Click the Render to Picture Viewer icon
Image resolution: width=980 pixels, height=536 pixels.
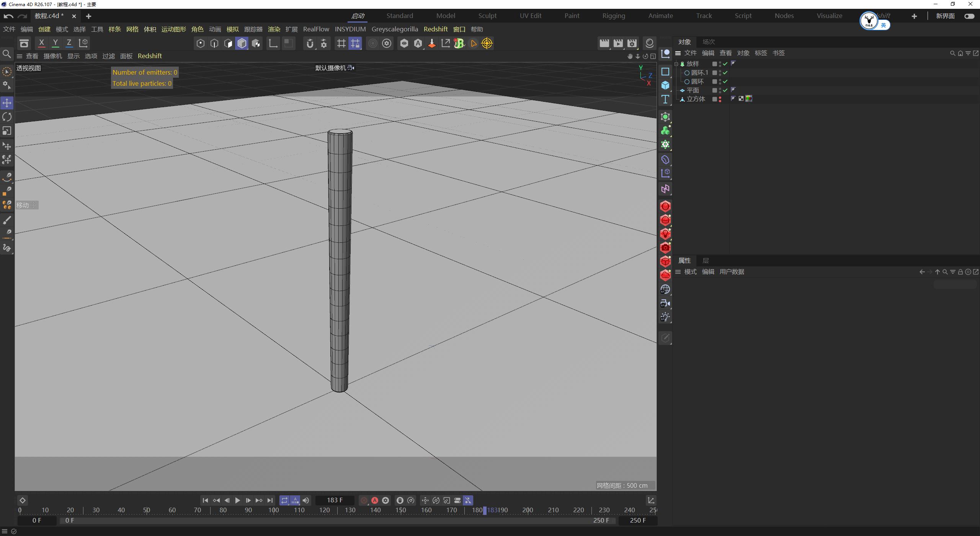coord(618,43)
